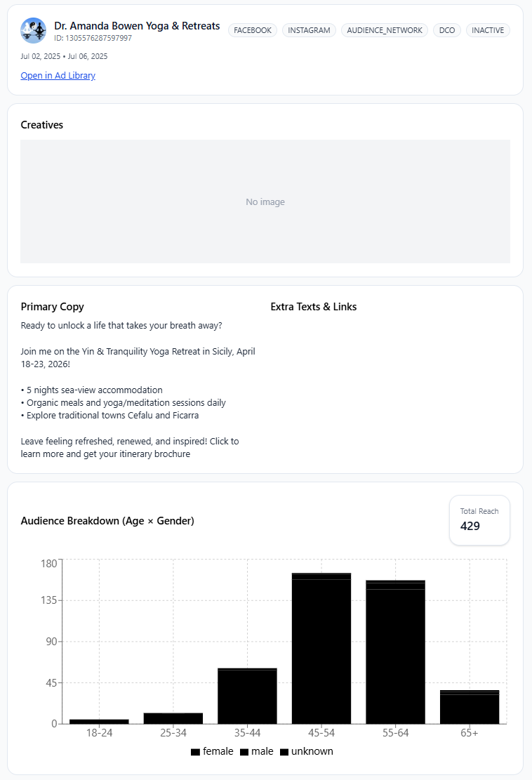Click the 'No image' creative placeholder

[265, 201]
